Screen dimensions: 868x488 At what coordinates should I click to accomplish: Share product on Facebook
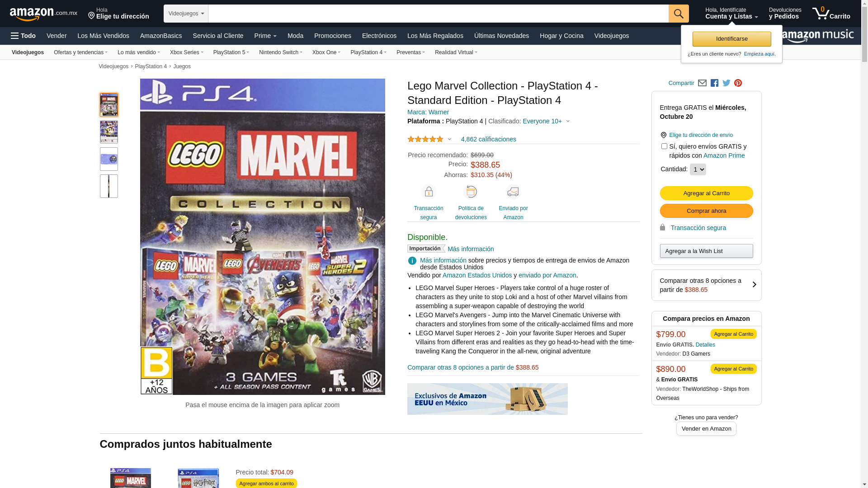[714, 83]
